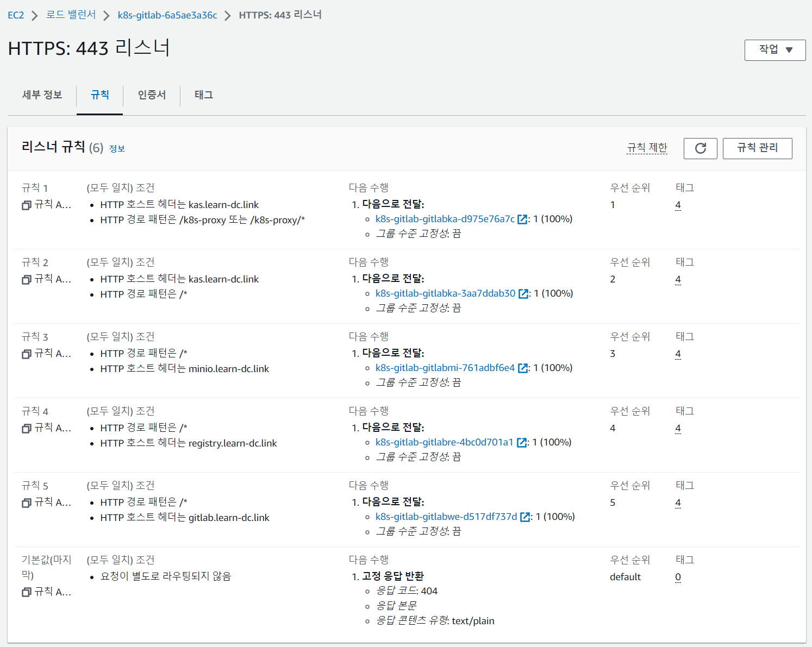Copy the ARN of the default rule

point(26,592)
